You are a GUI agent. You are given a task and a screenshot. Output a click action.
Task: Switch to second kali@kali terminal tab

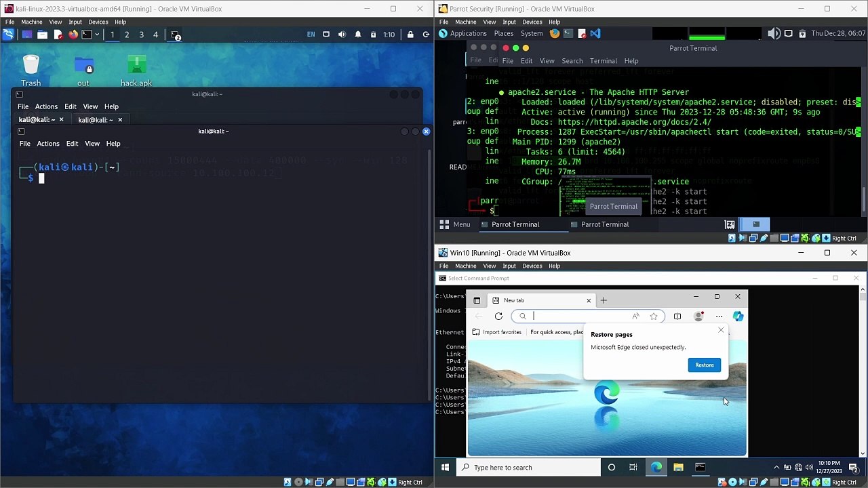point(96,120)
